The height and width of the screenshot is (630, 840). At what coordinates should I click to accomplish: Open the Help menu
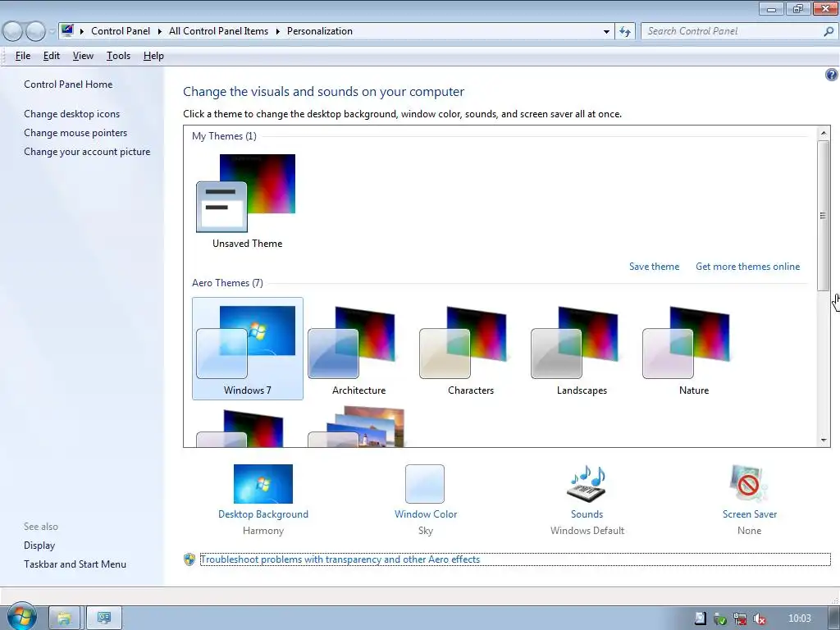[153, 56]
